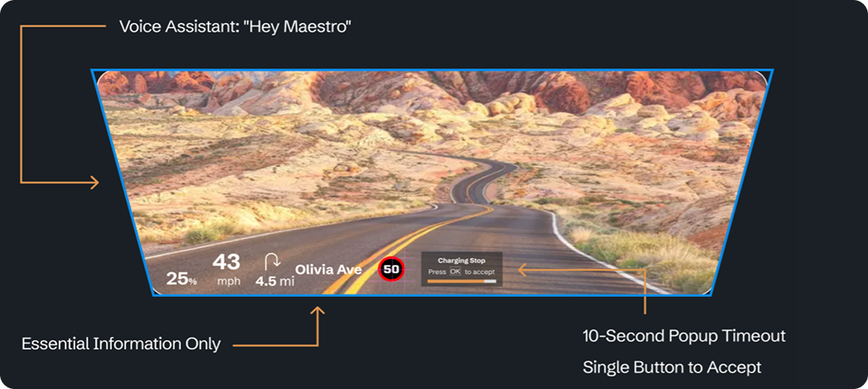The width and height of the screenshot is (868, 389).
Task: Click the Single Button to Accept caption
Action: pyautogui.click(x=672, y=367)
